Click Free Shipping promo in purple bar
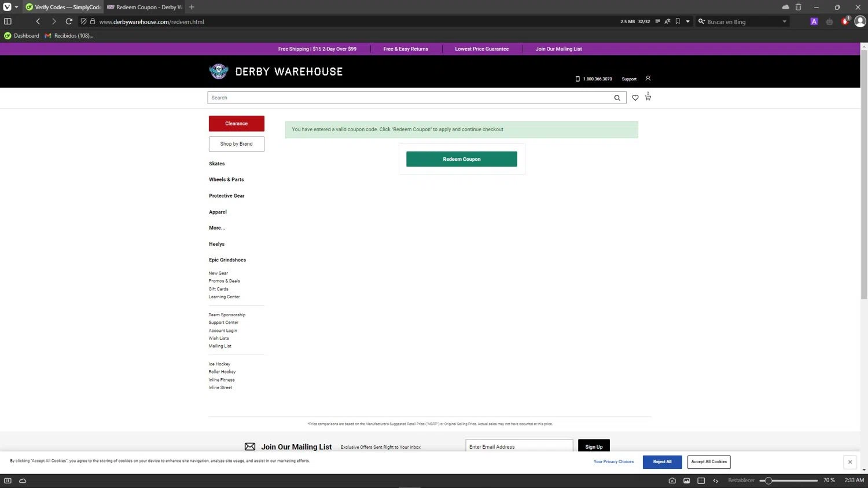Image resolution: width=868 pixels, height=488 pixels. pyautogui.click(x=317, y=49)
